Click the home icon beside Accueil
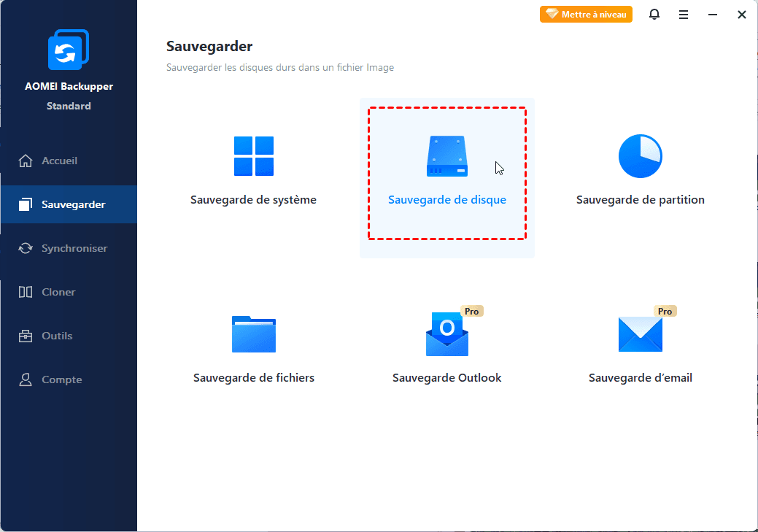 point(25,161)
